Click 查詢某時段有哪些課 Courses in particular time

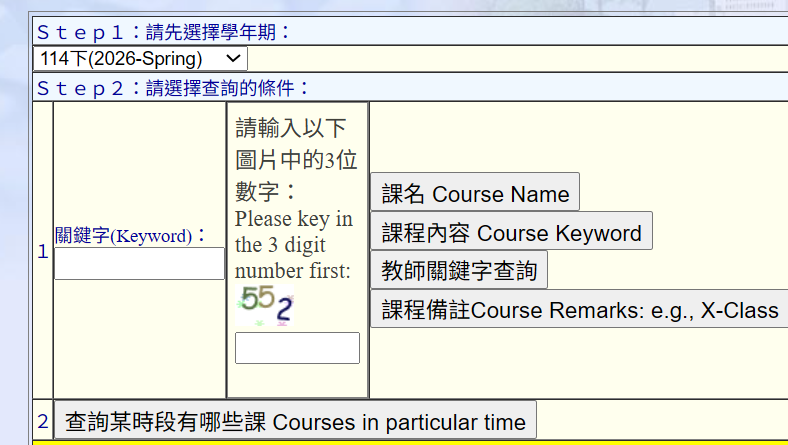point(295,420)
